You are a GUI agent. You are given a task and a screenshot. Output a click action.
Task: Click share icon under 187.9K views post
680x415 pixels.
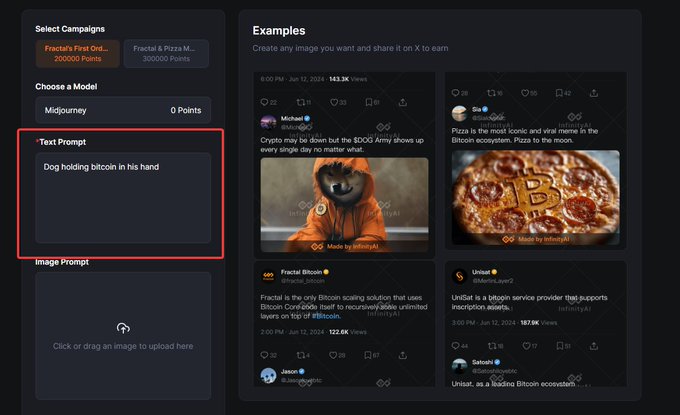(594, 346)
